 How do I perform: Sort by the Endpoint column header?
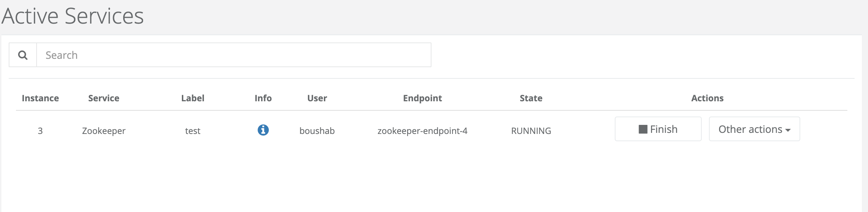click(x=422, y=98)
